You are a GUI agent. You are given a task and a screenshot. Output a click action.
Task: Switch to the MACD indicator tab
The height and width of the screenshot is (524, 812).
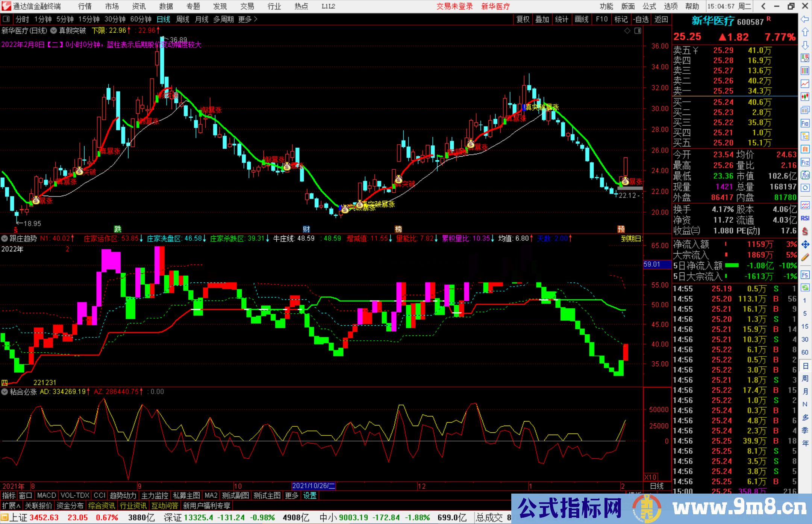click(47, 495)
